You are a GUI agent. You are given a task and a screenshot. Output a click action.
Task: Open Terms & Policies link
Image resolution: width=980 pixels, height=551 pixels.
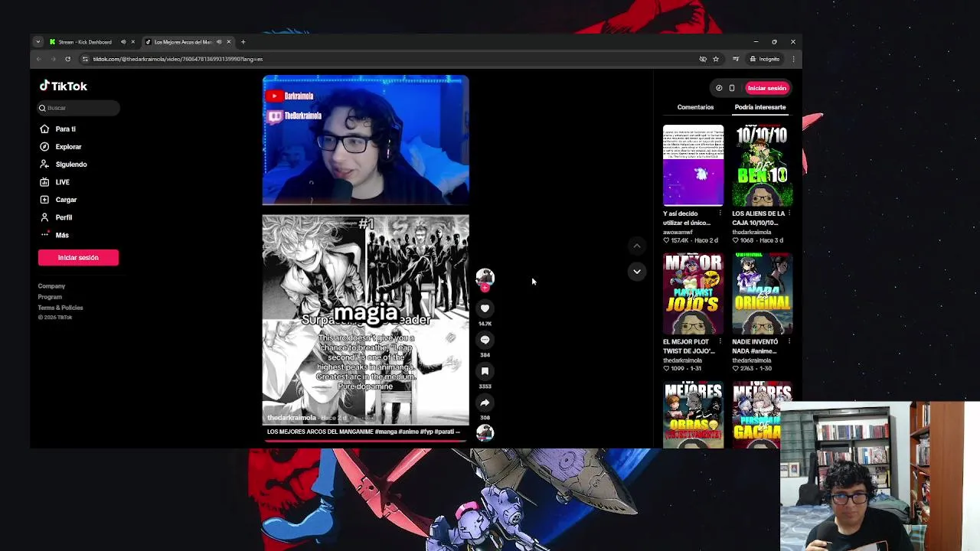tap(60, 308)
